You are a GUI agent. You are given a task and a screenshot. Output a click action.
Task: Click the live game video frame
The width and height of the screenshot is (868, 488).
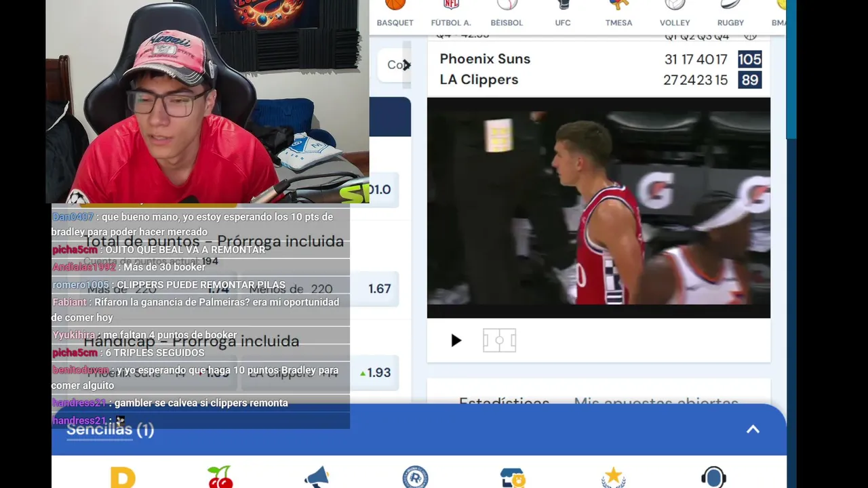pos(599,207)
